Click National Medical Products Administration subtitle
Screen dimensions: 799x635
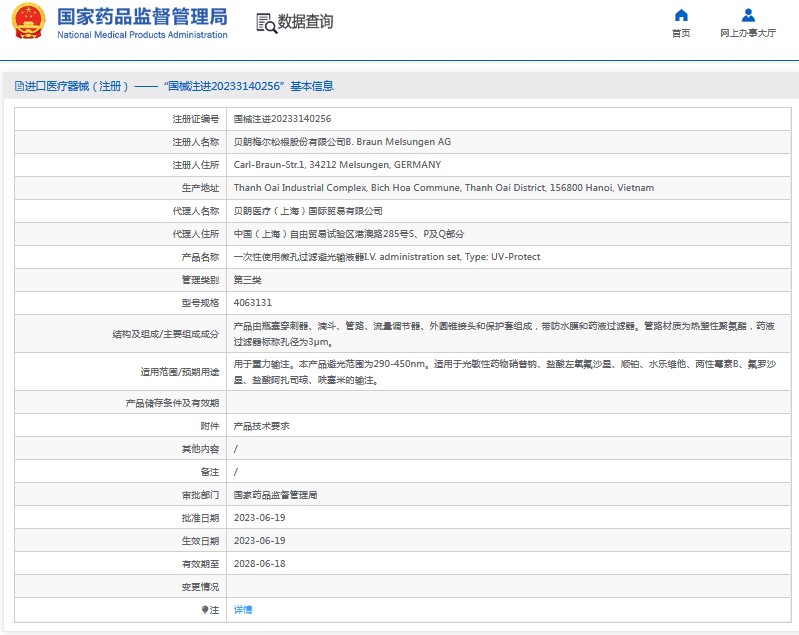click(x=142, y=35)
